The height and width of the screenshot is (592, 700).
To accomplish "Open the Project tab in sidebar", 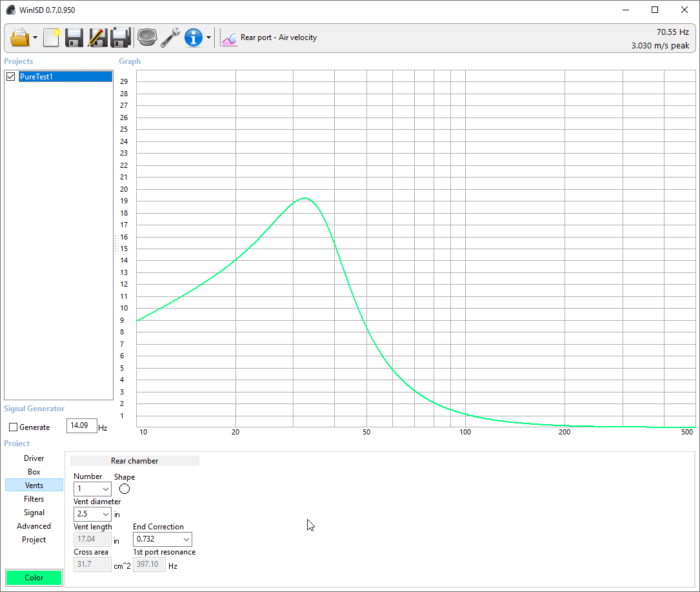I will tap(34, 540).
